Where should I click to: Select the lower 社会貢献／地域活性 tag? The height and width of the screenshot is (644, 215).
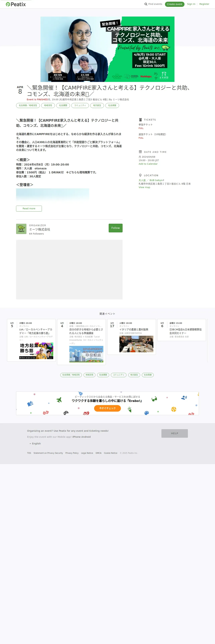click(71, 375)
